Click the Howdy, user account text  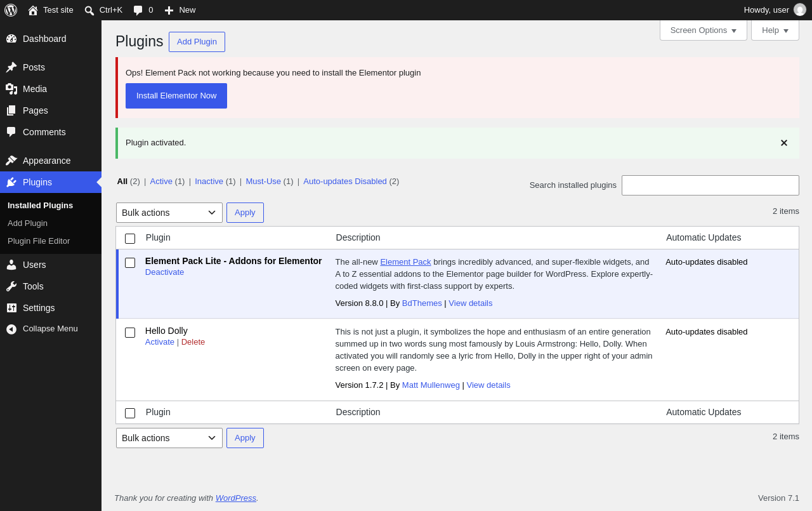pyautogui.click(x=766, y=10)
